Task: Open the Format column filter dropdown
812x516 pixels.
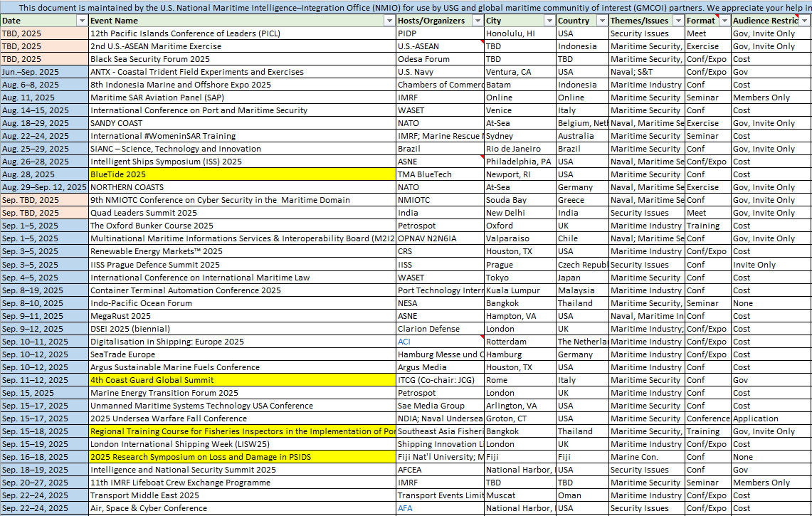Action: [724, 21]
